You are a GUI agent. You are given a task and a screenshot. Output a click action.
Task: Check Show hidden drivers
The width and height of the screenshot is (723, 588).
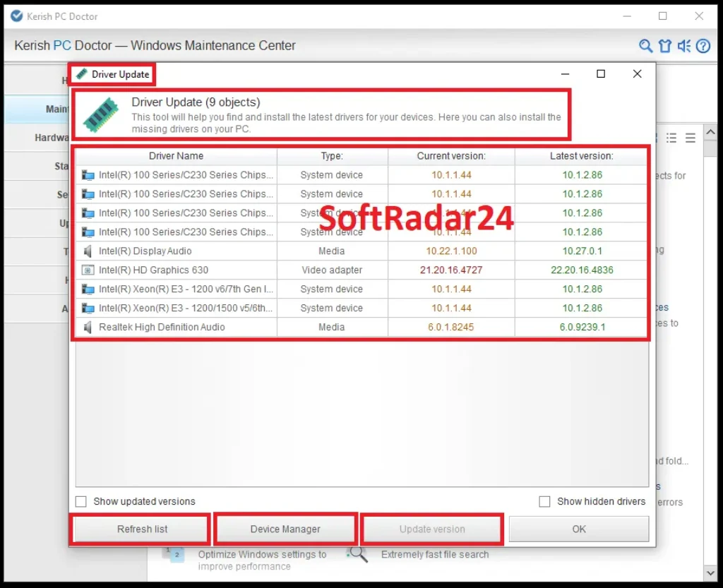tap(544, 501)
